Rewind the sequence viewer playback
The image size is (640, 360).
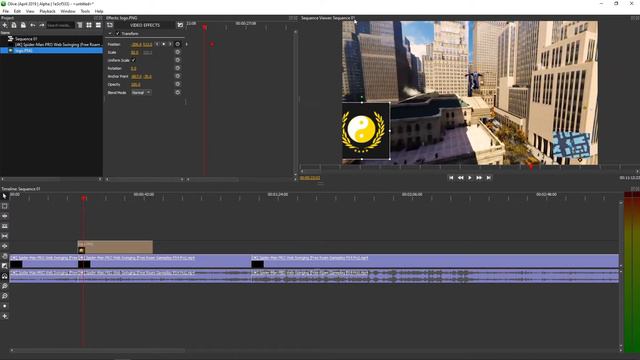click(x=460, y=178)
